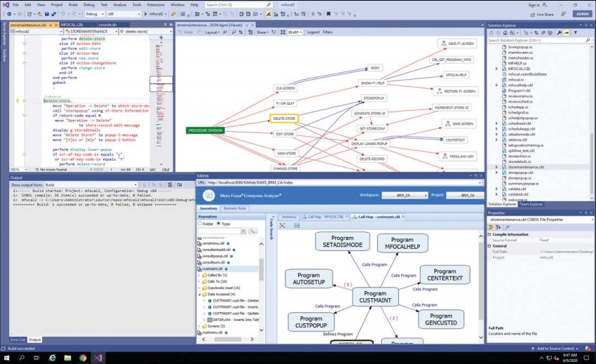Click the Visual Studio search box
The height and width of the screenshot is (364, 596).
pos(238,5)
